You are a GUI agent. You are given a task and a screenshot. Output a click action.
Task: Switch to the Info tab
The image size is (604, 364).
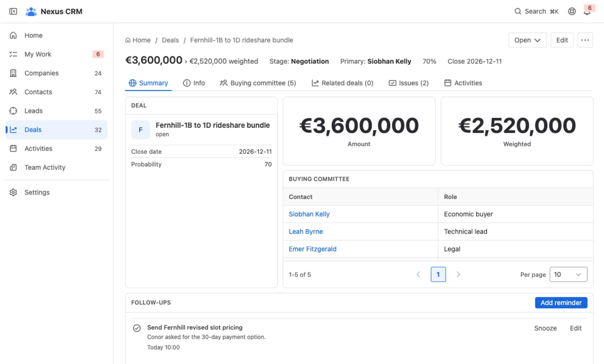pos(194,83)
